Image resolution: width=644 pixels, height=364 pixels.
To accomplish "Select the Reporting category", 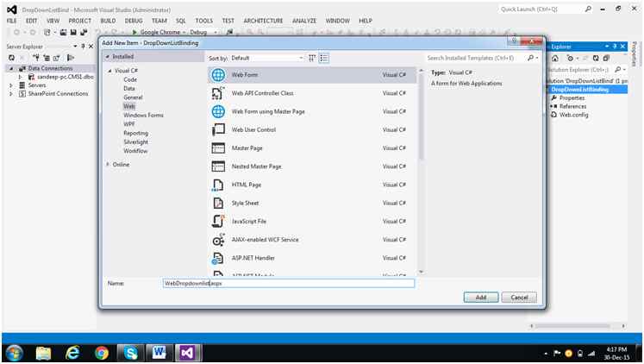I will pos(135,133).
